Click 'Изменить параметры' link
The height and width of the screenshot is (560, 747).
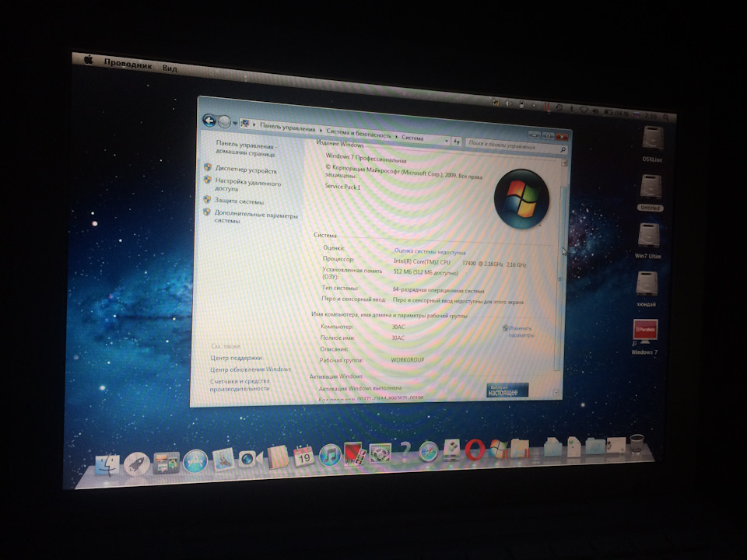pyautogui.click(x=521, y=331)
